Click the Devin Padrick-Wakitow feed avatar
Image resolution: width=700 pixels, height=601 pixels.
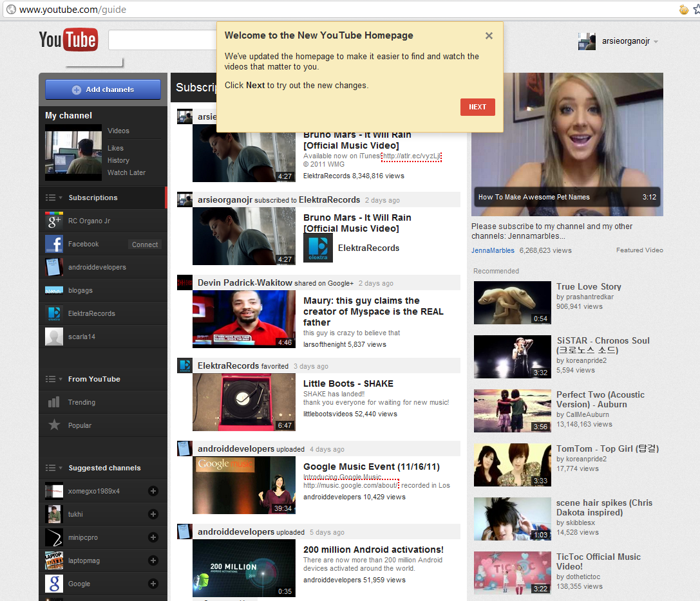(185, 282)
